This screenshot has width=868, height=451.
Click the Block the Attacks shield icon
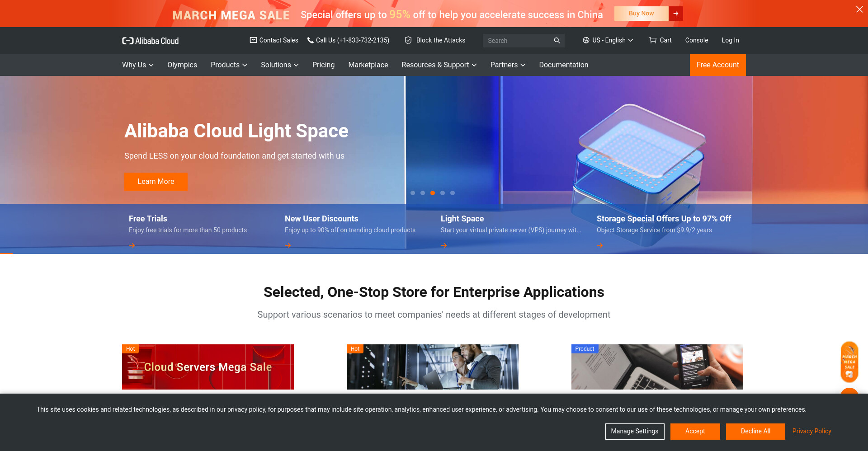408,40
